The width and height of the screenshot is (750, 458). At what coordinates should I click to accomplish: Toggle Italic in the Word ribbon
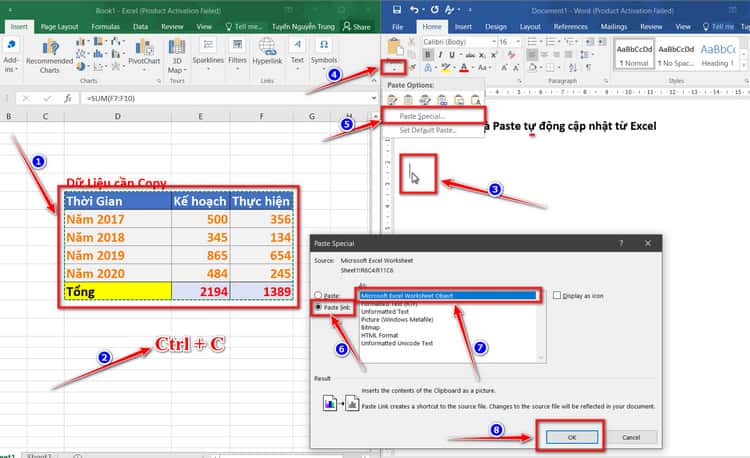440,55
